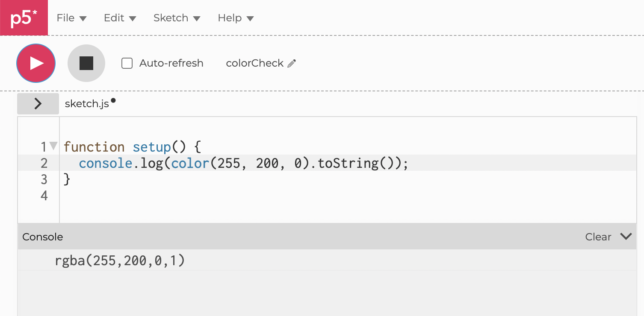Enable the Auto-refresh checkbox
The height and width of the screenshot is (316, 644).
[x=127, y=64]
